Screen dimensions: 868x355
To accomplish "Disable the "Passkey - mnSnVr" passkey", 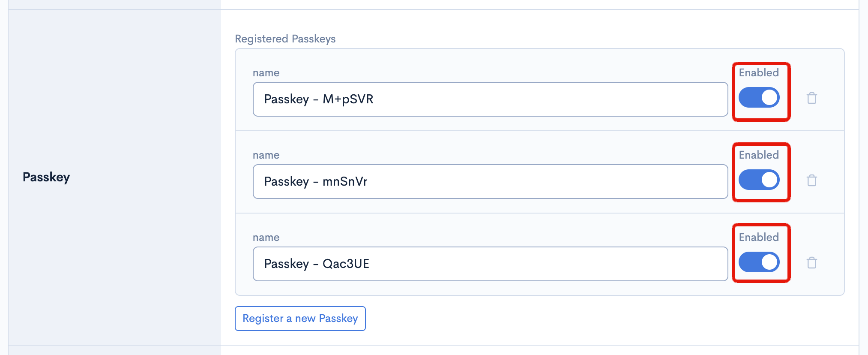I will point(760,180).
